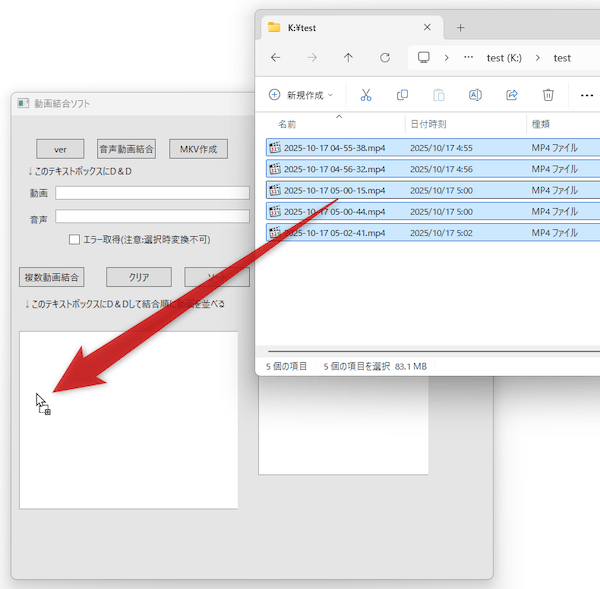The image size is (600, 589).
Task: Refresh the Explorer folder view
Action: (x=385, y=58)
